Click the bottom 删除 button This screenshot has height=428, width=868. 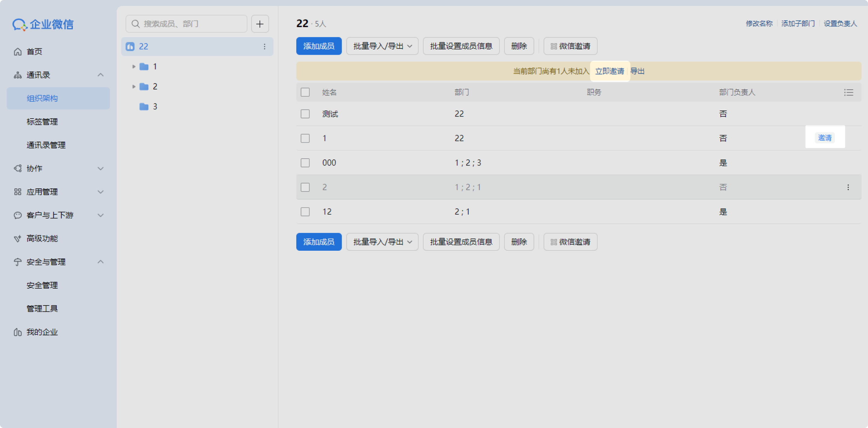tap(519, 242)
